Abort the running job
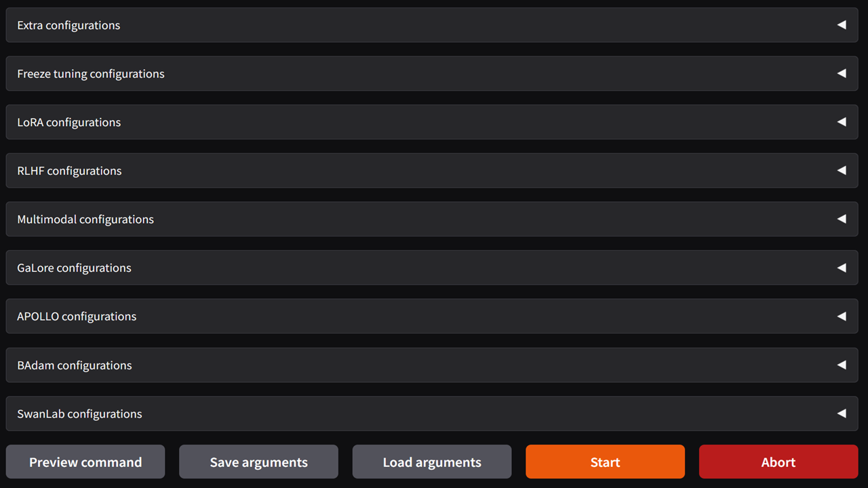This screenshot has width=868, height=488. (x=778, y=462)
